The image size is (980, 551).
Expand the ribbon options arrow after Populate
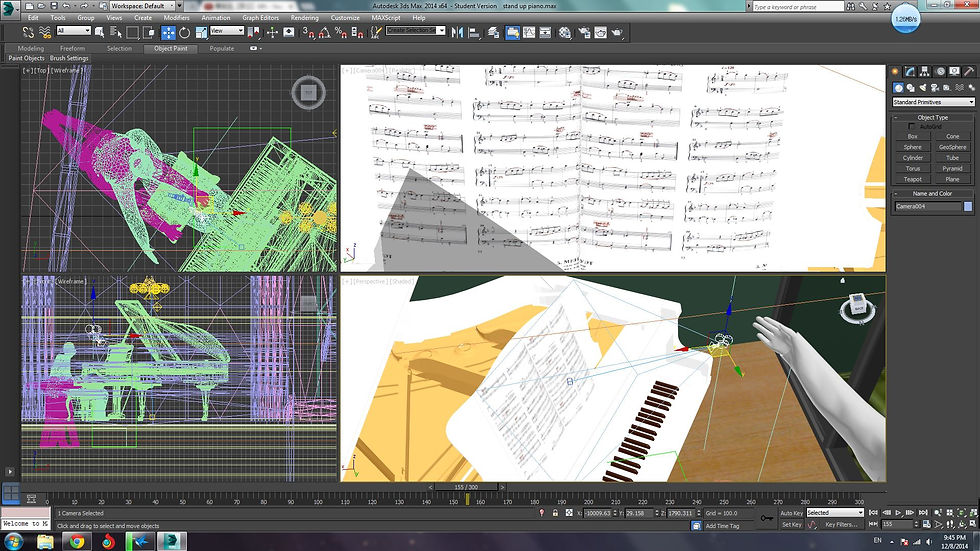point(255,48)
